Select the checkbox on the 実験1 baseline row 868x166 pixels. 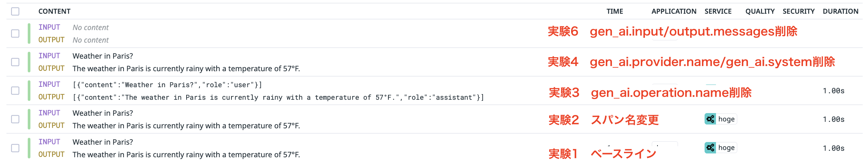(x=15, y=148)
